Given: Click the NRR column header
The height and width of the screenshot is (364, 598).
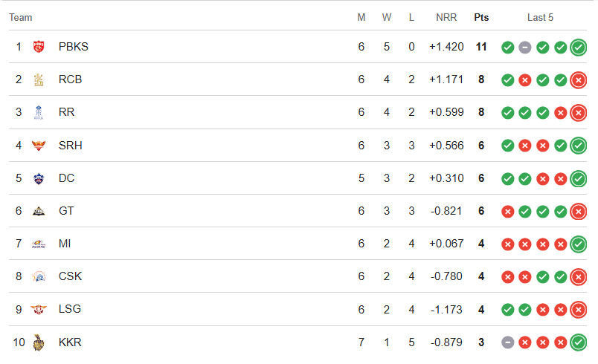Looking at the screenshot, I should [x=446, y=17].
